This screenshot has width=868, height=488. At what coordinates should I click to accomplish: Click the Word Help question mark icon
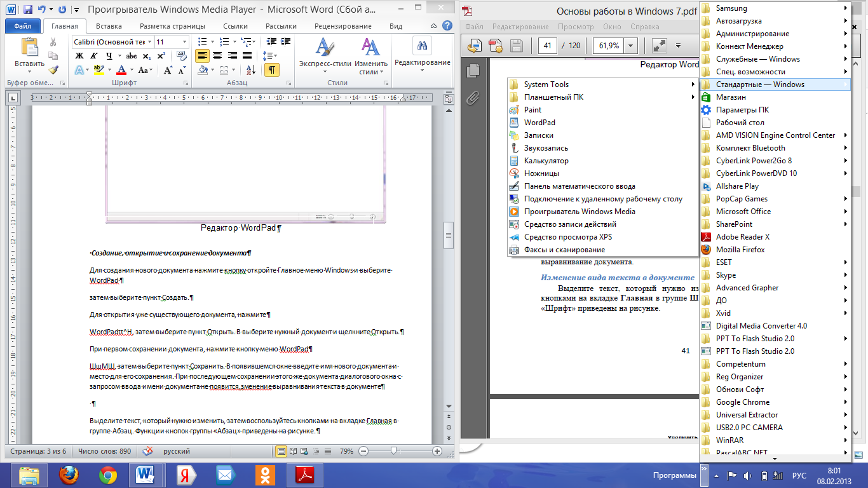[448, 26]
